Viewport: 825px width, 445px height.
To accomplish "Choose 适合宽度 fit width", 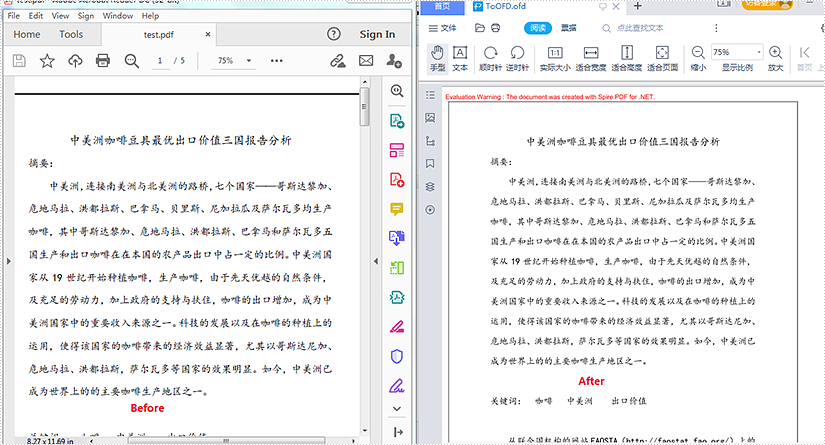I will click(x=591, y=58).
